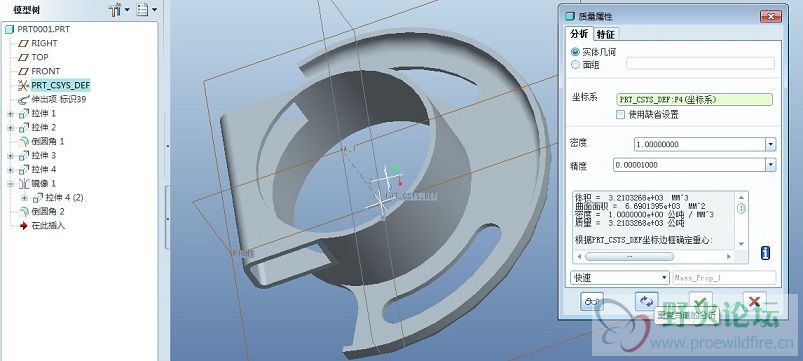Open the model tree show list icon
This screenshot has width=803, height=361.
tap(143, 10)
